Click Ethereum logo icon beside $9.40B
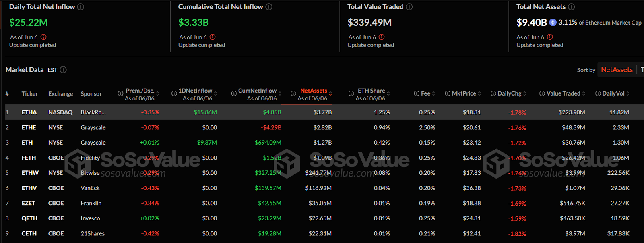 tap(553, 23)
